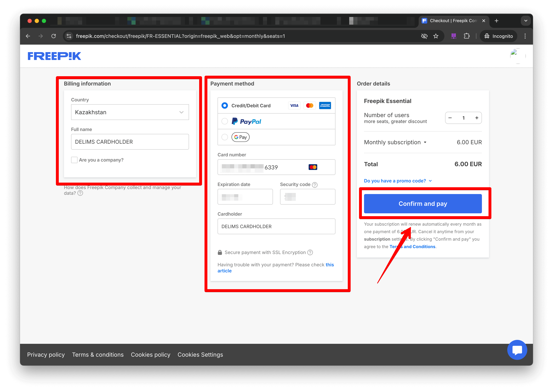
Task: Open the Cookies policy footer link
Action: point(150,355)
